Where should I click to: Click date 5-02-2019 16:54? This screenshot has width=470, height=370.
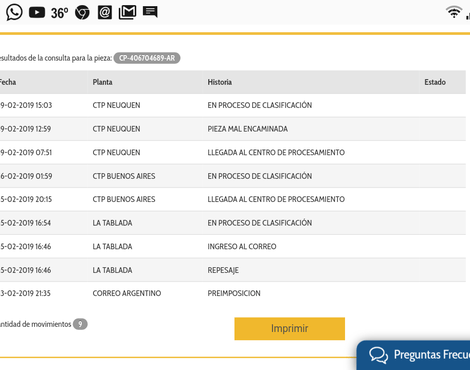tap(26, 223)
